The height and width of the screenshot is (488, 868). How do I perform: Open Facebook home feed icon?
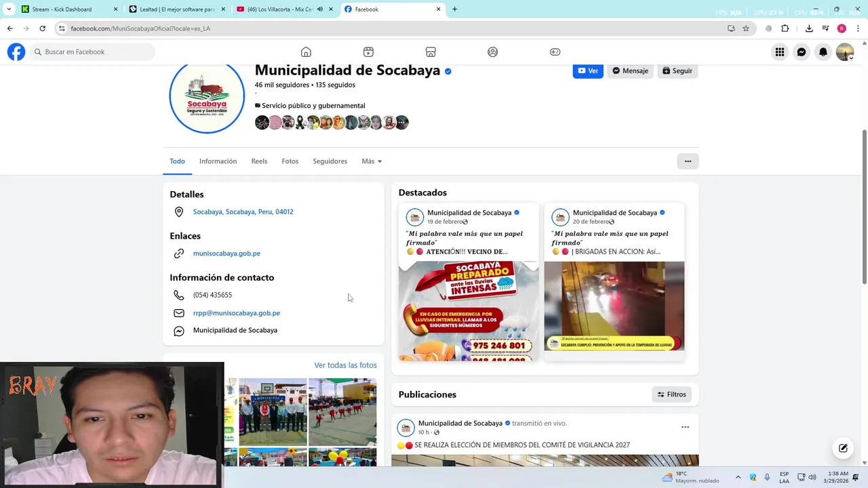(306, 52)
